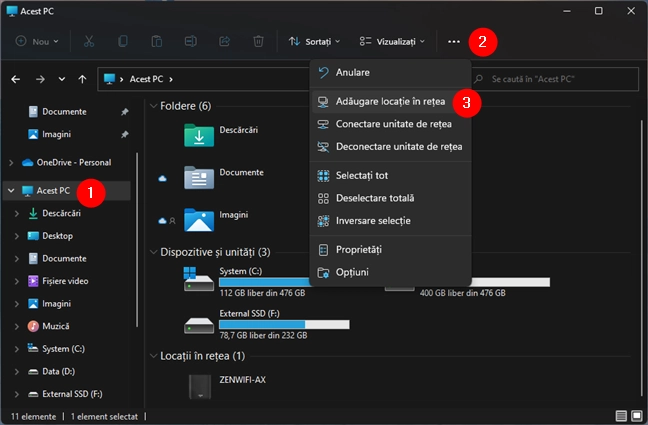Open recent locations chevron beside forward arrow

click(62, 79)
